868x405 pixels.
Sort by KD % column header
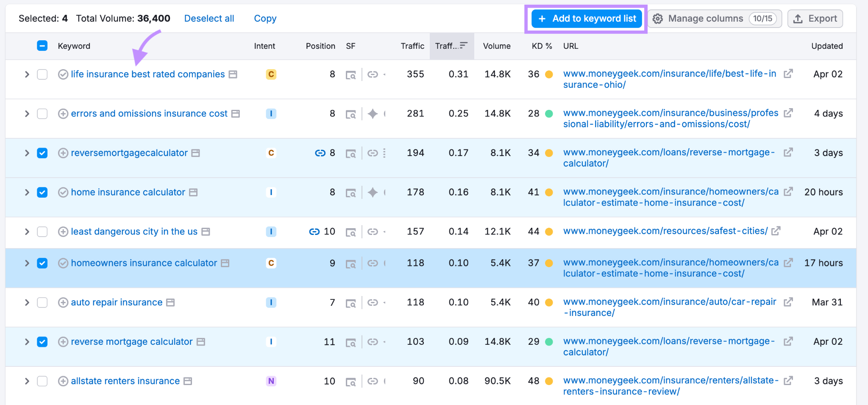coord(541,46)
